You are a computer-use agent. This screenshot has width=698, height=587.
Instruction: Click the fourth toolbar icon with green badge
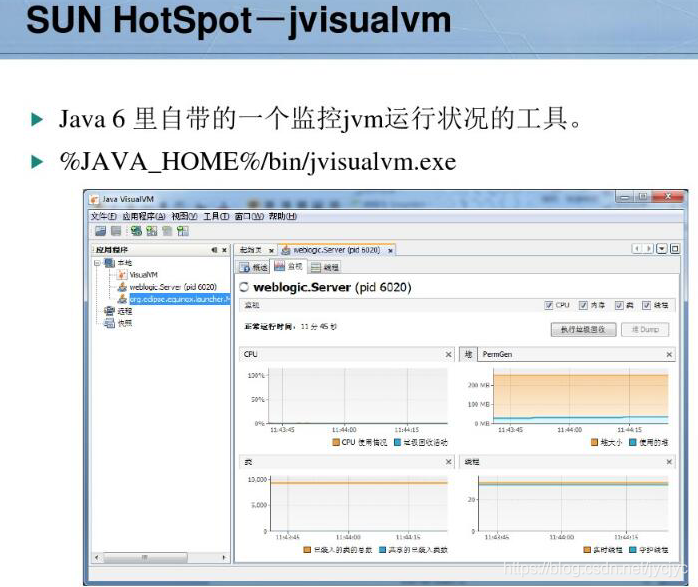point(152,231)
